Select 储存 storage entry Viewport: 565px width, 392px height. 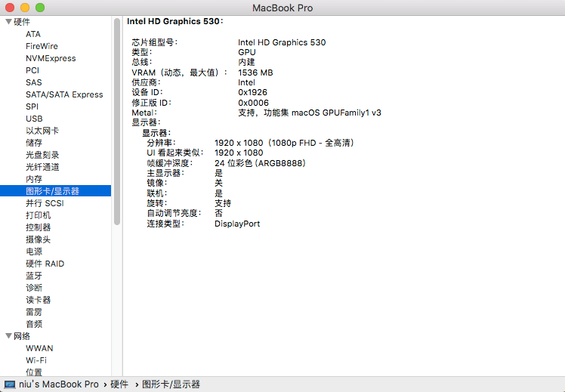click(34, 143)
